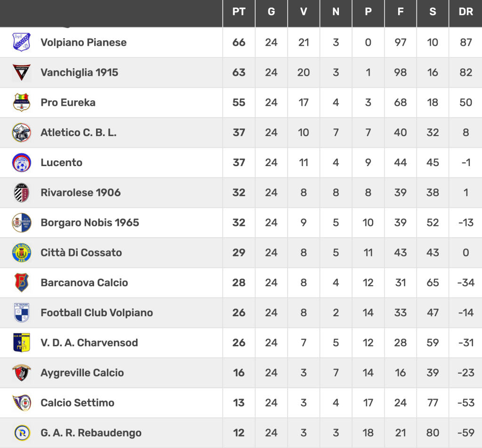
Task: Select the Atletico C. B. L. crest
Action: coord(22,132)
